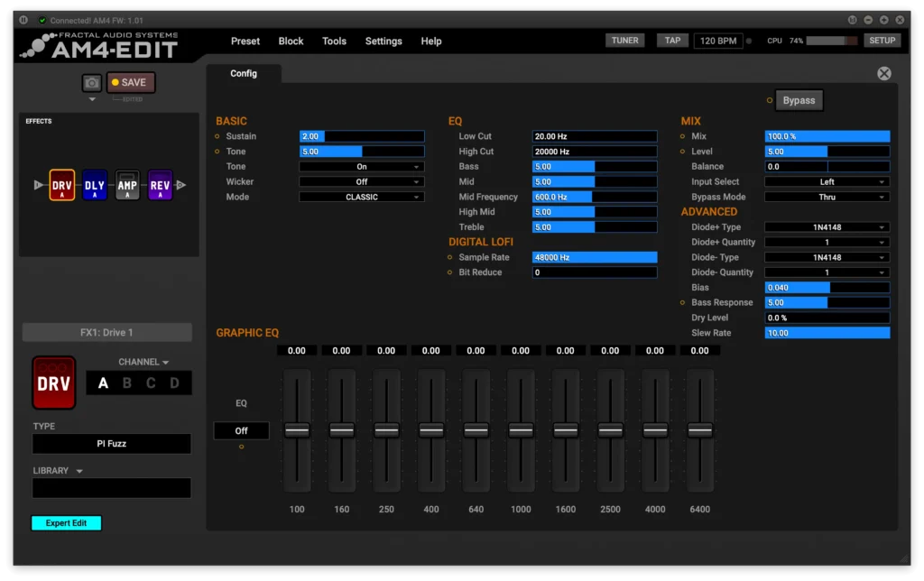Open the Wicker dropdown
The height and width of the screenshot is (581, 924).
(x=361, y=181)
